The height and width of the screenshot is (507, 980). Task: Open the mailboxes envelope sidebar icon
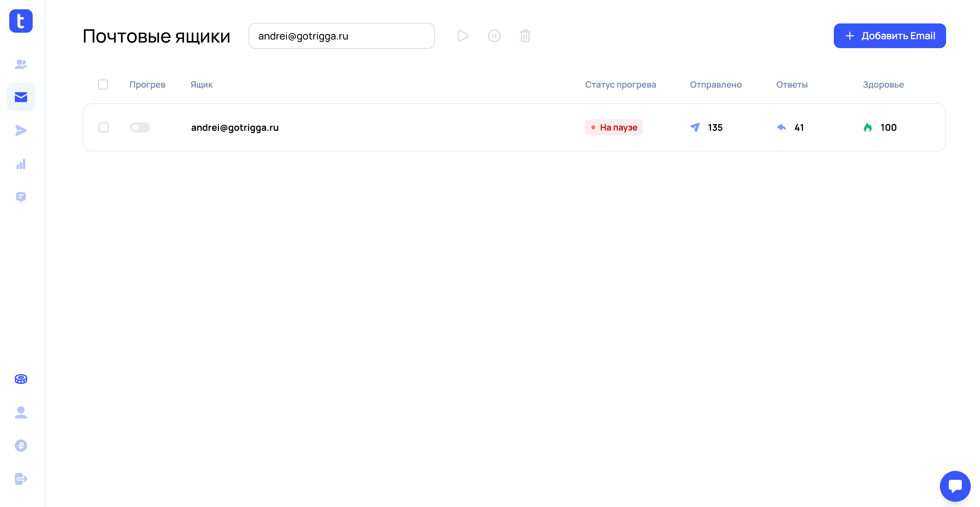click(21, 97)
